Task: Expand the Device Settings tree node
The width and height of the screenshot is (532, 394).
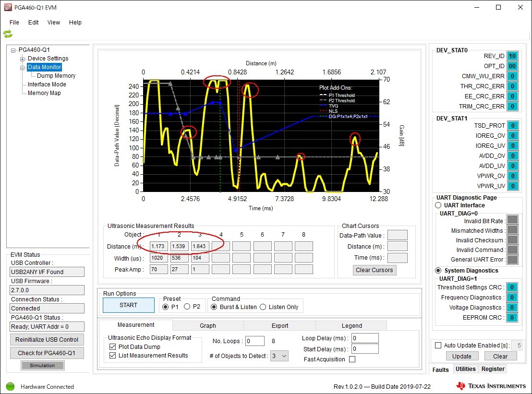Action: [x=23, y=59]
